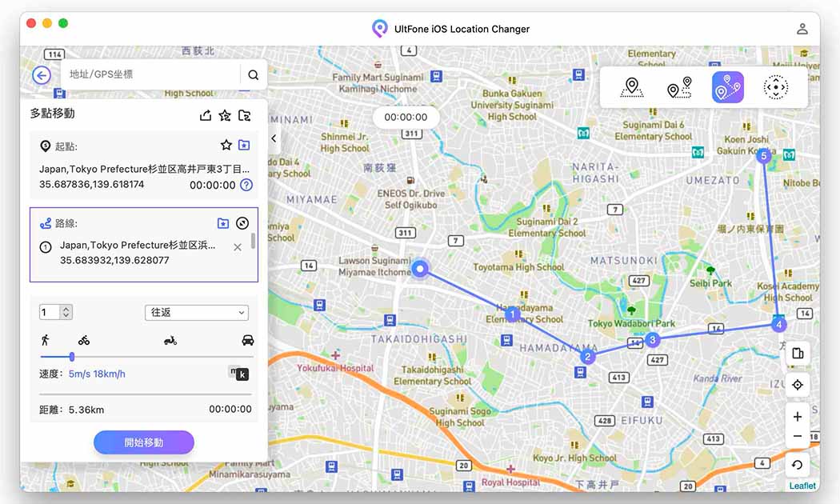This screenshot has height=504, width=840.
Task: Click the speed slider handle
Action: tap(72, 357)
